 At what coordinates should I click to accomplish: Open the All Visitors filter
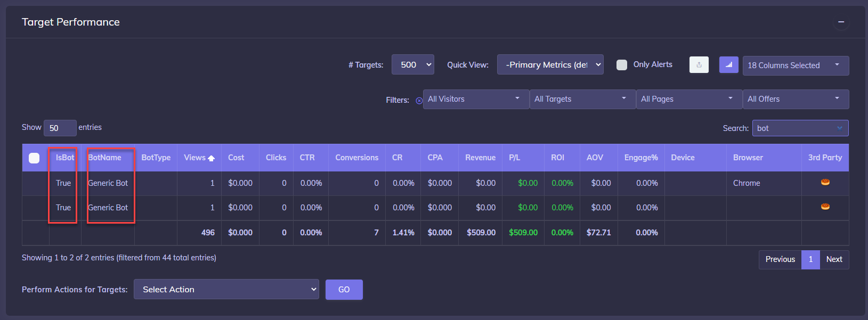point(476,99)
